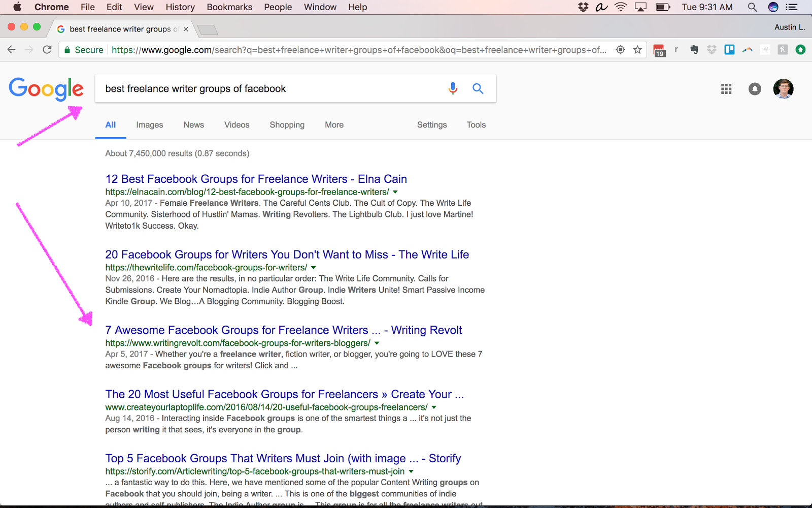Image resolution: width=812 pixels, height=508 pixels.
Task: Expand the arrow next to thewritelife.com URL
Action: point(314,268)
